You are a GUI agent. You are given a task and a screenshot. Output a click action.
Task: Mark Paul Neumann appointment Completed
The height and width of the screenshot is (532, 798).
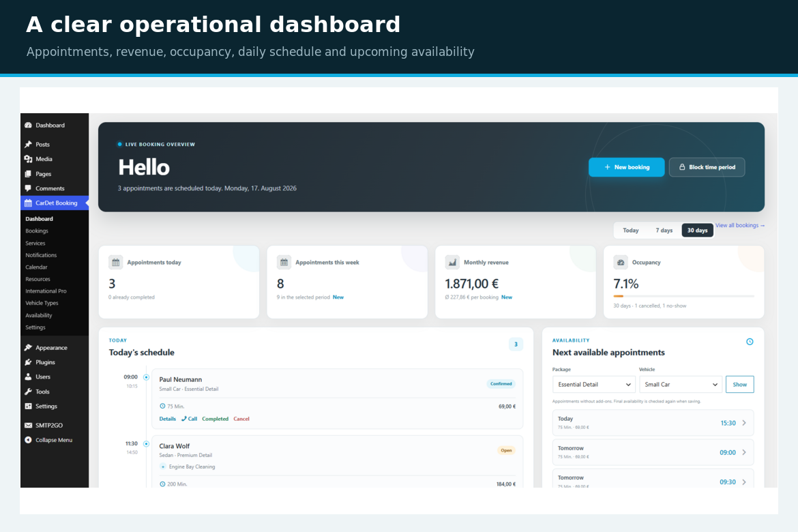(x=216, y=419)
